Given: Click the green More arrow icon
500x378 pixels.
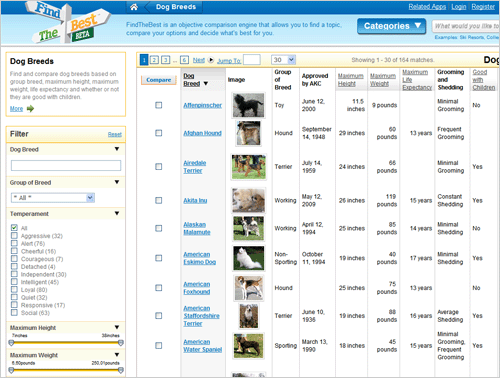Looking at the screenshot, I should (x=30, y=109).
